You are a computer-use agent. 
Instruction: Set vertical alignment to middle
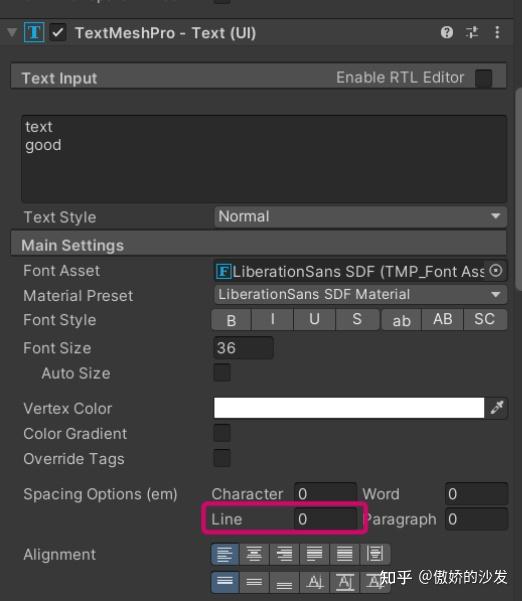(254, 582)
